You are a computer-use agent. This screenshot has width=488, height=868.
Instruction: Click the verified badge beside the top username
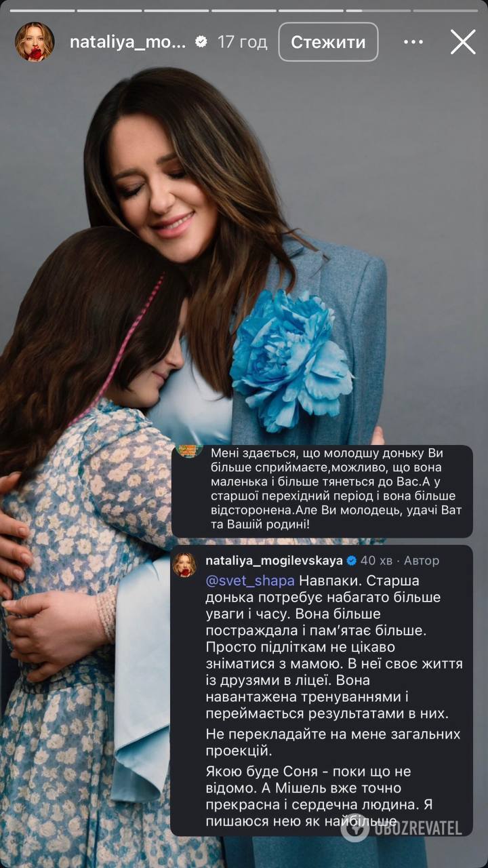click(201, 42)
